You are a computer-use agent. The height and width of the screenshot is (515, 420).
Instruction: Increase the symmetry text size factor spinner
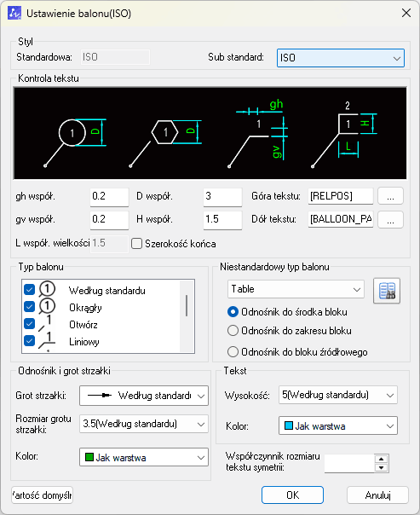tap(382, 460)
